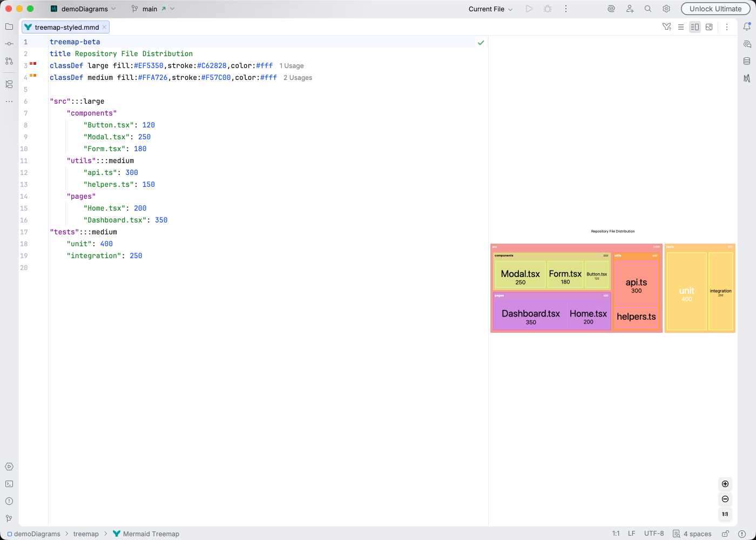The width and height of the screenshot is (756, 540).
Task: Select the treemap-styled.mmd editor tab
Action: coord(65,26)
